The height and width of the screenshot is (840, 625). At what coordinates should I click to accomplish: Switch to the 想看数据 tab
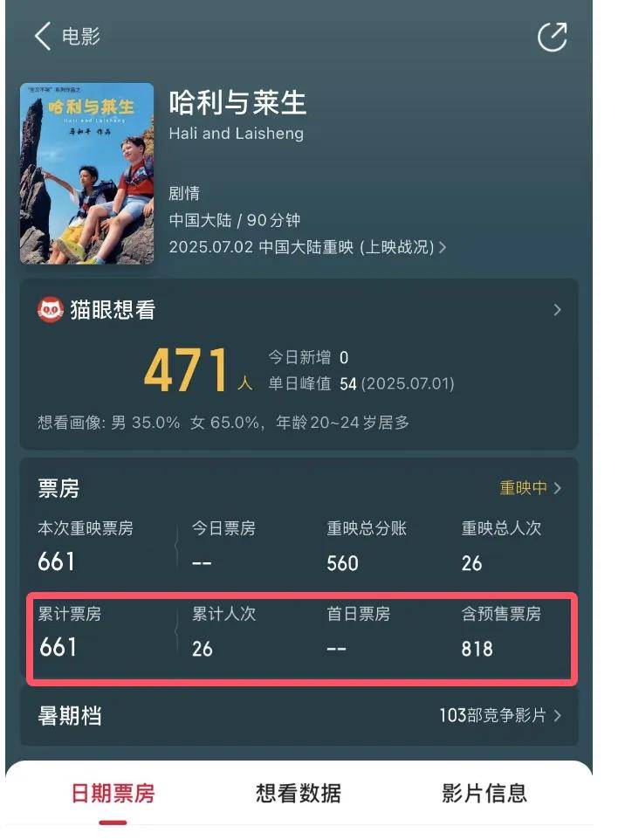click(x=299, y=793)
